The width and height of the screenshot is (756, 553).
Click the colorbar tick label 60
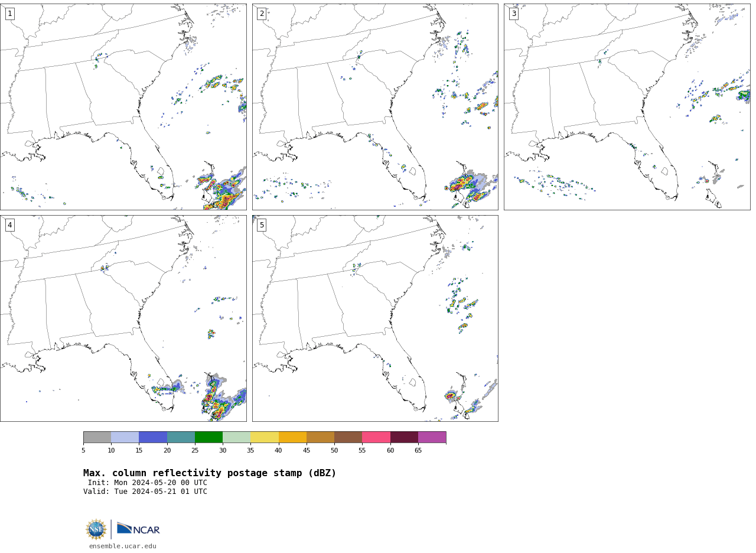point(390,451)
